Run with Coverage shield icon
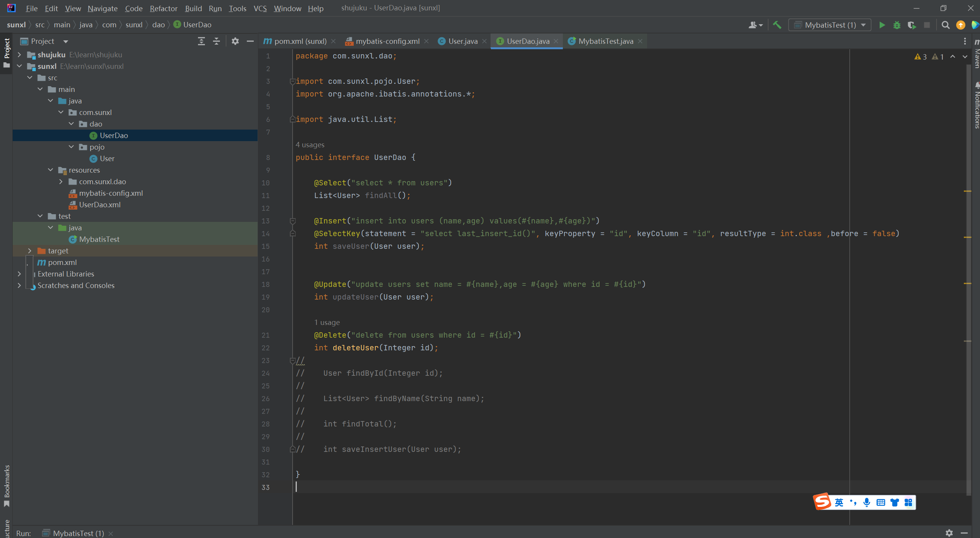The width and height of the screenshot is (980, 538). [x=912, y=25]
